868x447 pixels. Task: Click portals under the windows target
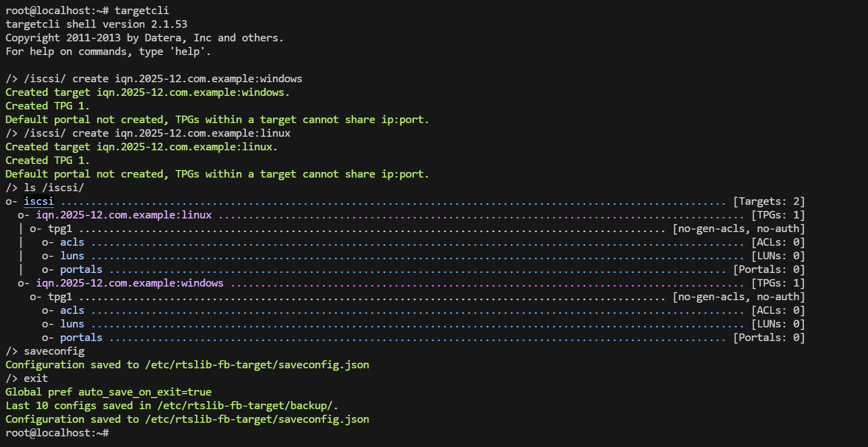point(81,338)
